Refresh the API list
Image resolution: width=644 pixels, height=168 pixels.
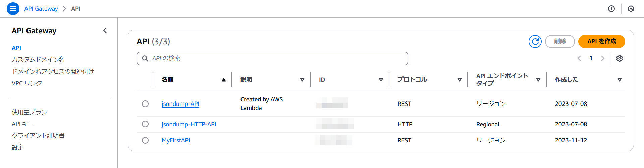[x=535, y=41]
